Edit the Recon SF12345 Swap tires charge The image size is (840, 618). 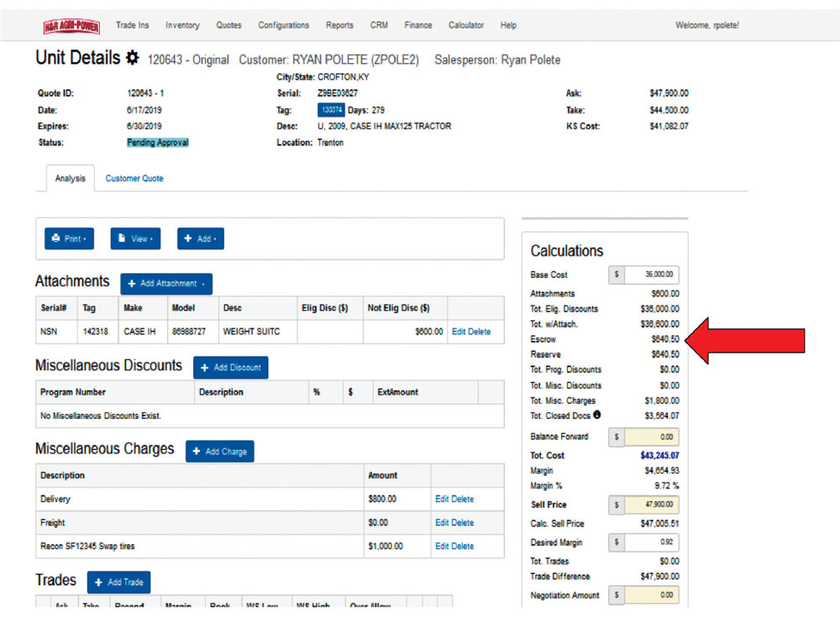coord(442,547)
